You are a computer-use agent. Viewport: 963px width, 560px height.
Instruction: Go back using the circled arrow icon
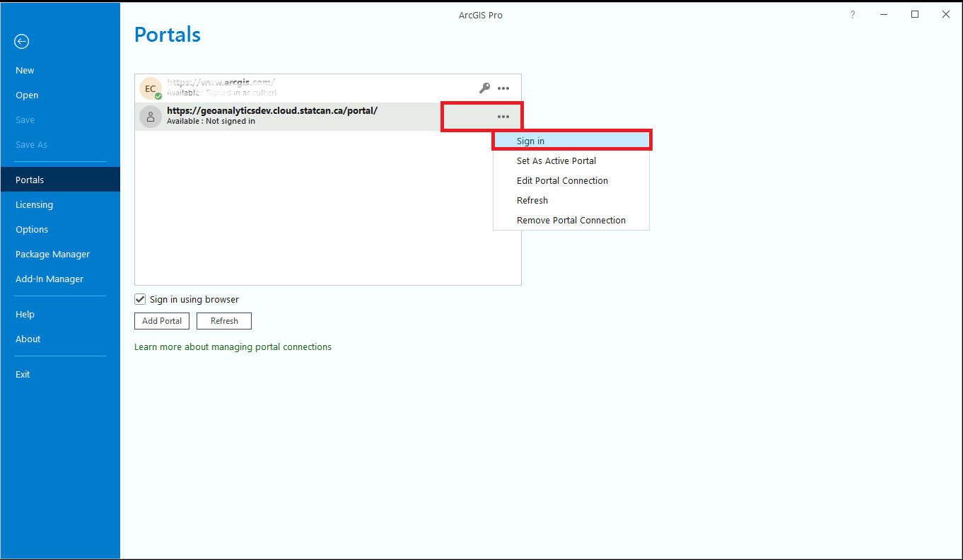tap(22, 42)
